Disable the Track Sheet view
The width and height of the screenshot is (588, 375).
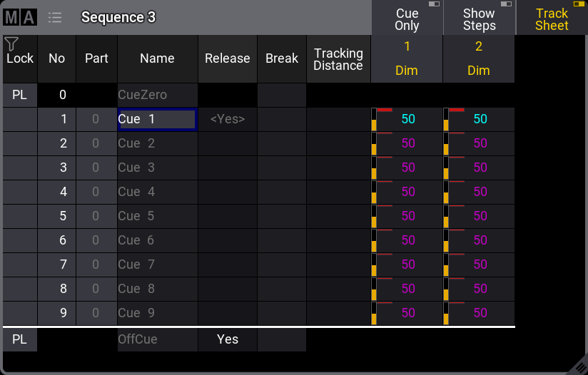coord(552,18)
